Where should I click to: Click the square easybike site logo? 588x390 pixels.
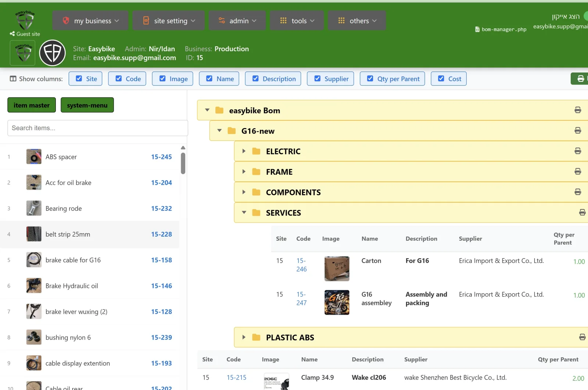click(22, 53)
